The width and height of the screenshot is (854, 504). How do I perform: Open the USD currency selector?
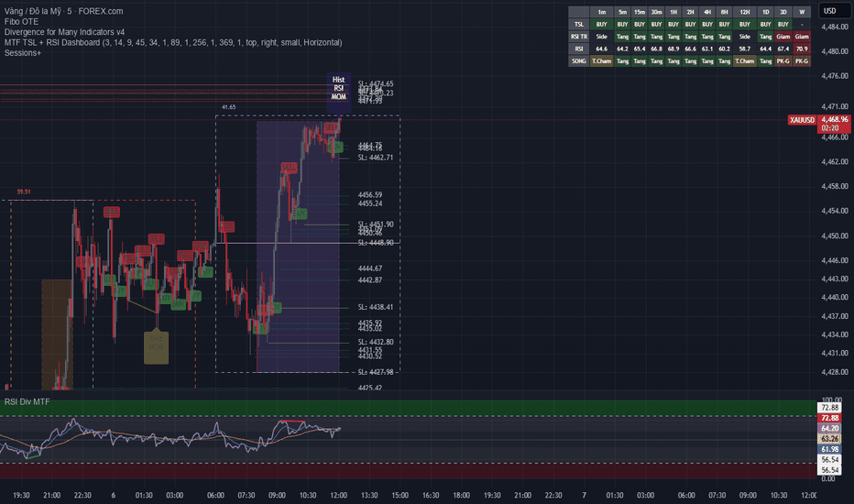pyautogui.click(x=829, y=10)
